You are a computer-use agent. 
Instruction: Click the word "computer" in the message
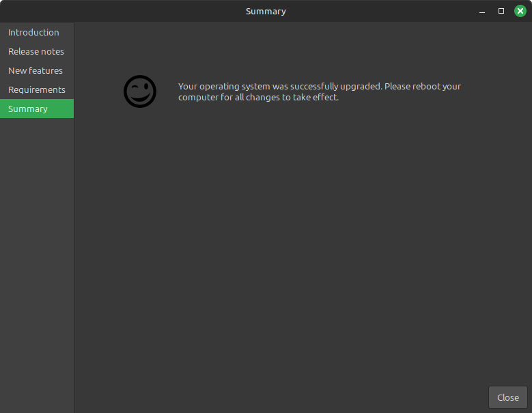pos(199,98)
